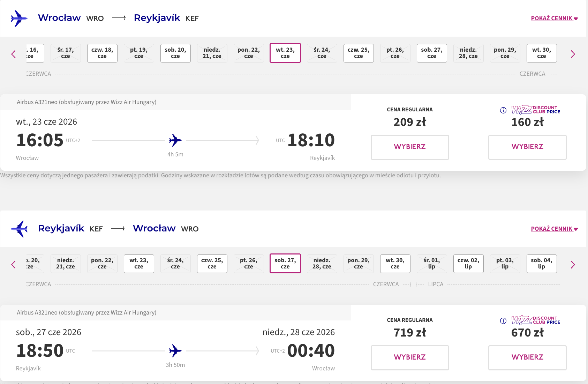Select return date czw. 02, lip
The height and width of the screenshot is (384, 588).
pyautogui.click(x=468, y=264)
